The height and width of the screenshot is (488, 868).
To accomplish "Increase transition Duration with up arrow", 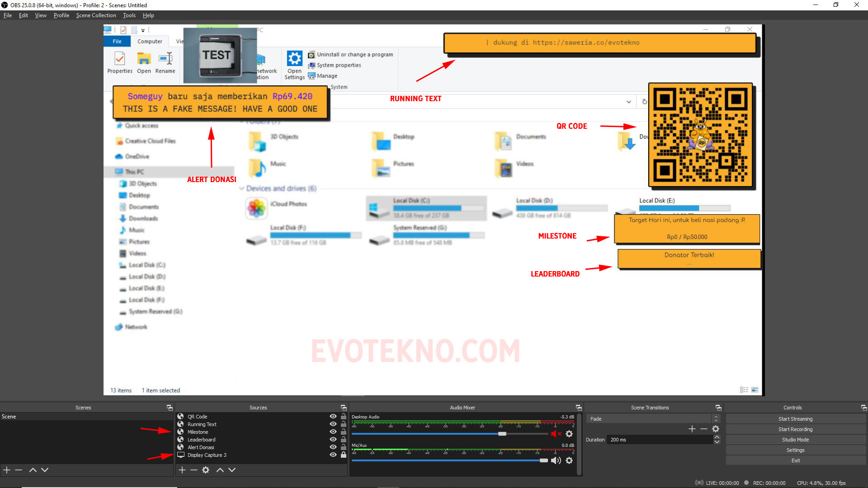I will coord(717,437).
